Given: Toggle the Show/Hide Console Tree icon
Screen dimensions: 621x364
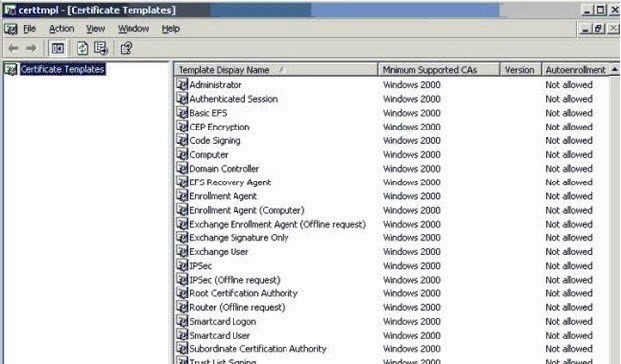Looking at the screenshot, I should pyautogui.click(x=57, y=48).
